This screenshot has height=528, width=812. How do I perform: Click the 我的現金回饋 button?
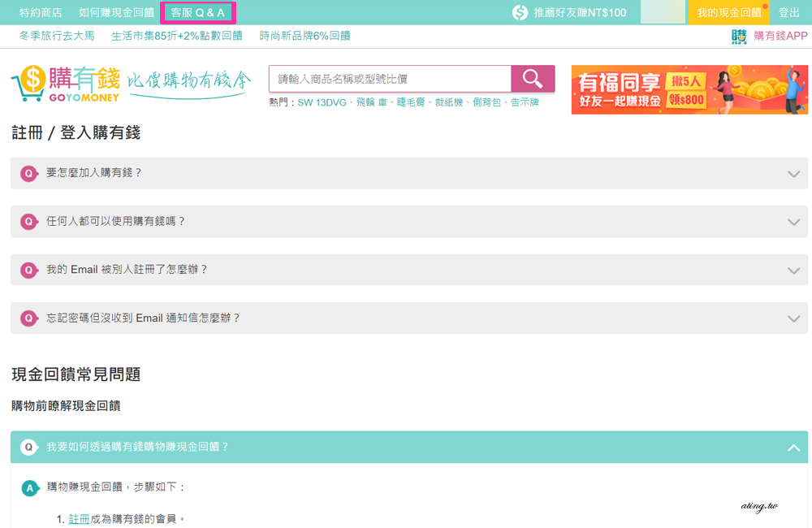point(728,13)
